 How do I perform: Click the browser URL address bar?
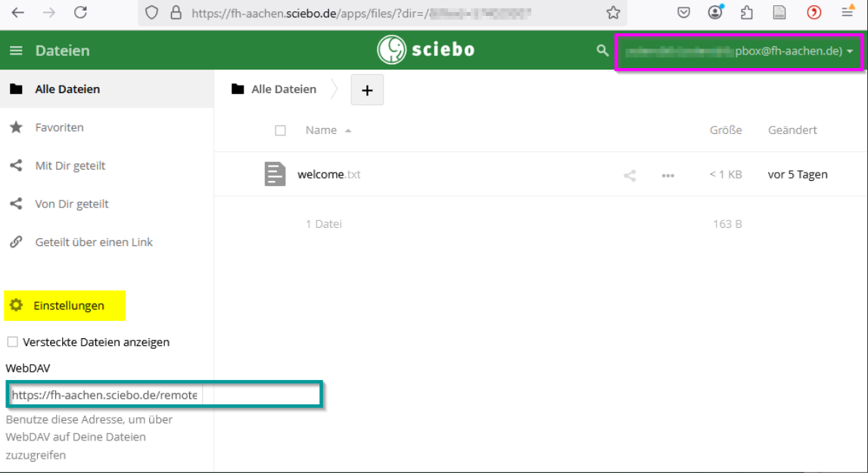pos(382,12)
